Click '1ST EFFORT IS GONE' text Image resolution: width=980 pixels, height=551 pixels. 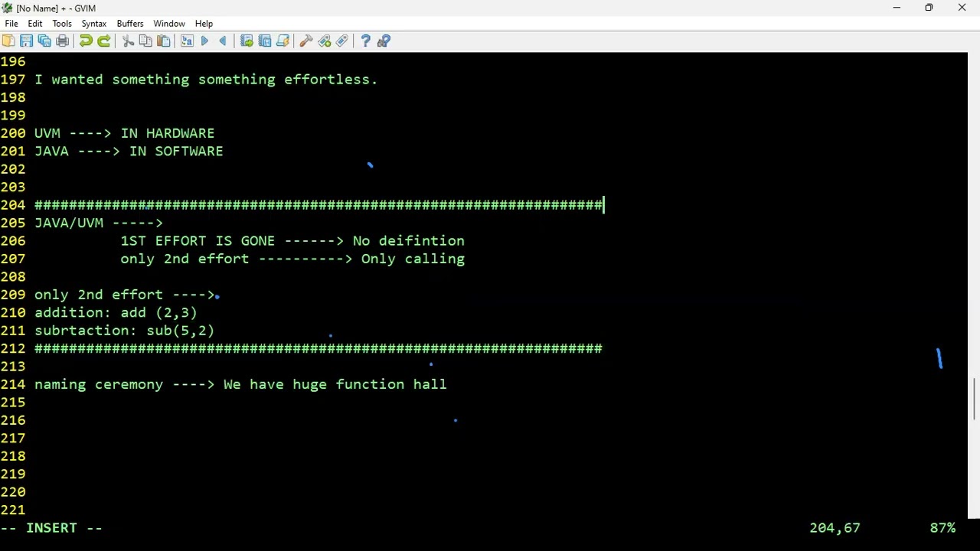[x=198, y=241]
